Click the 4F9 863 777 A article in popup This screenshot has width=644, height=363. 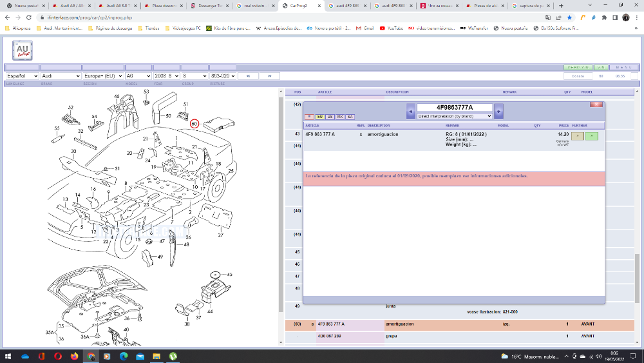pos(320,134)
